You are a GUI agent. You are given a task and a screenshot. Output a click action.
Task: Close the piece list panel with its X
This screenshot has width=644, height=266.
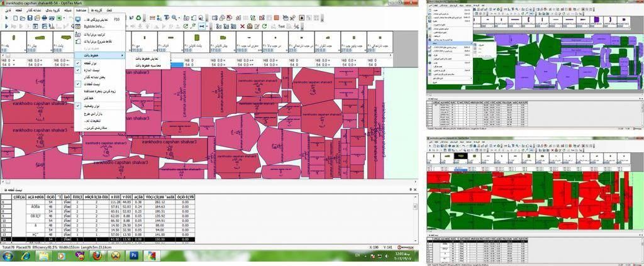pyautogui.click(x=415, y=190)
